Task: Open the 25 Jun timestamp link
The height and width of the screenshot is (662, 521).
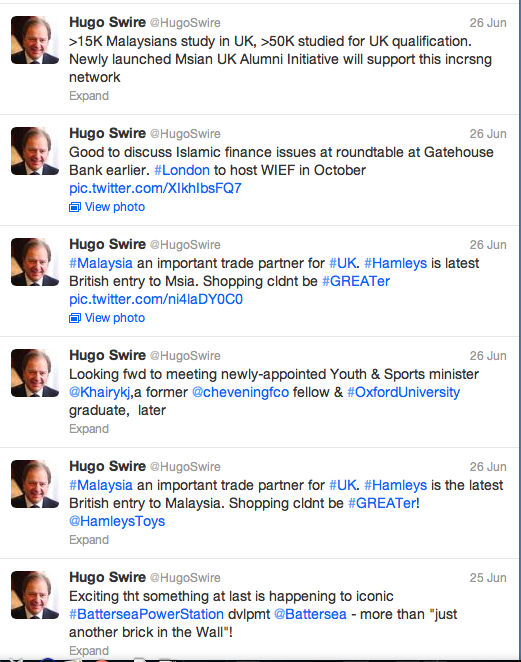Action: (488, 578)
